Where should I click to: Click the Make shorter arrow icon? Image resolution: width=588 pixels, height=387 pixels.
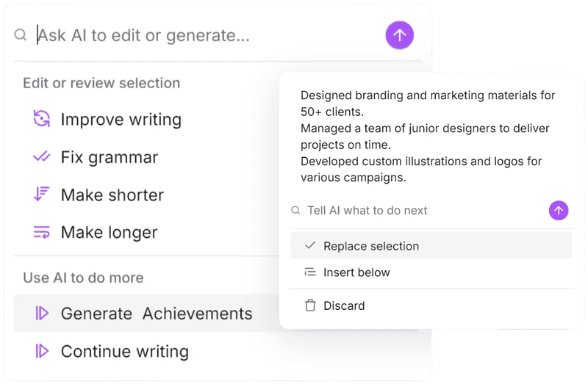(42, 195)
